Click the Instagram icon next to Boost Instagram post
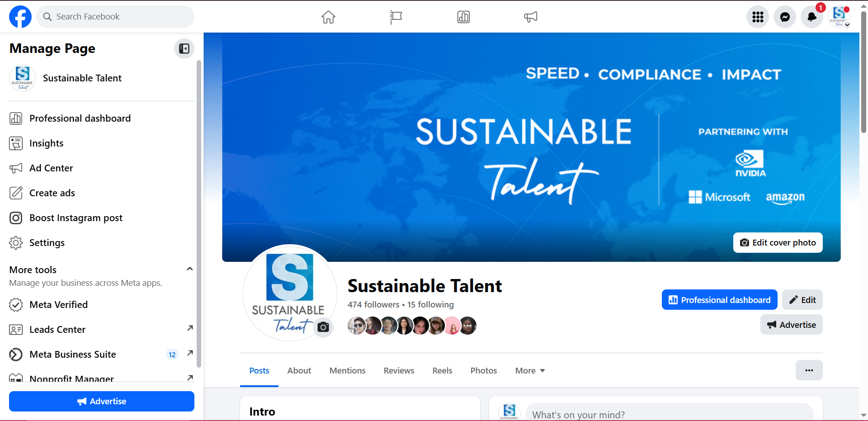868x421 pixels. 16,218
